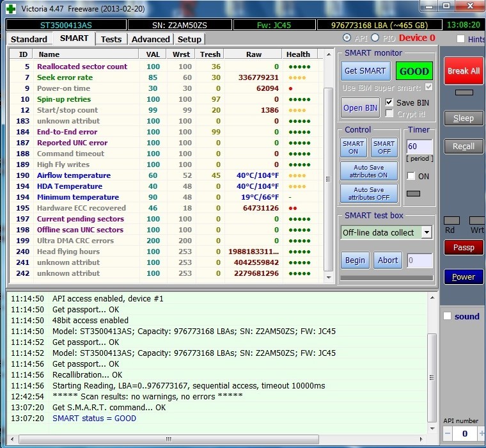Click the SMART ON button
This screenshot has width=486, height=448.
[x=354, y=148]
